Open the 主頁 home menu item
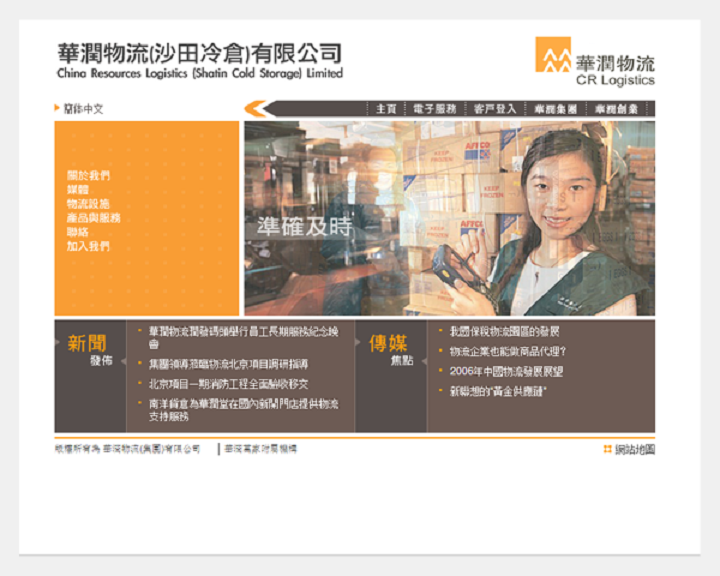Image resolution: width=720 pixels, height=576 pixels. [x=386, y=109]
